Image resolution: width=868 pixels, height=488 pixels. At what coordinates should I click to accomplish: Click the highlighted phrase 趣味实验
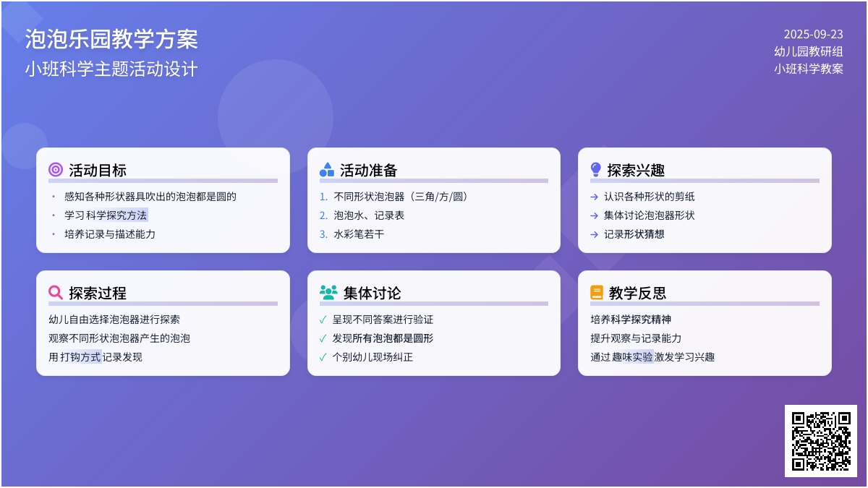(633, 357)
